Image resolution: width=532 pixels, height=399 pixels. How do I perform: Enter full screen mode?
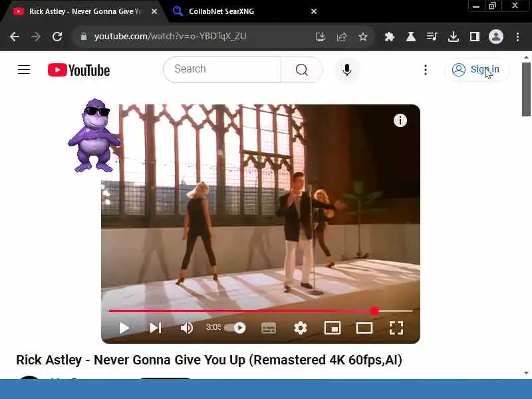coord(396,328)
